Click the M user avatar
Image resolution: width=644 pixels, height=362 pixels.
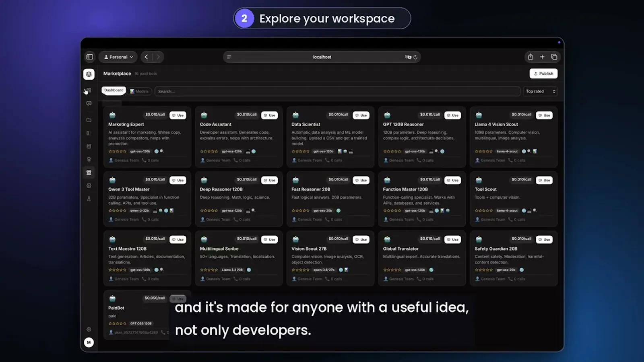click(89, 342)
